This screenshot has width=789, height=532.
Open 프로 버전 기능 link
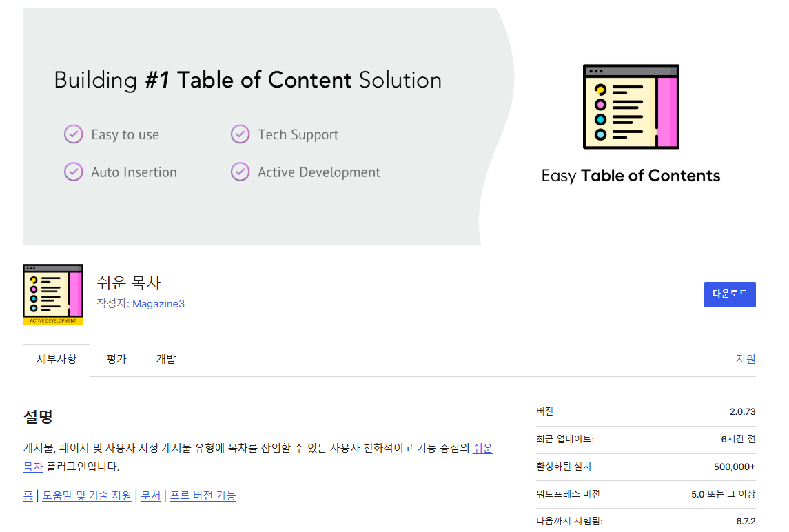pyautogui.click(x=203, y=495)
